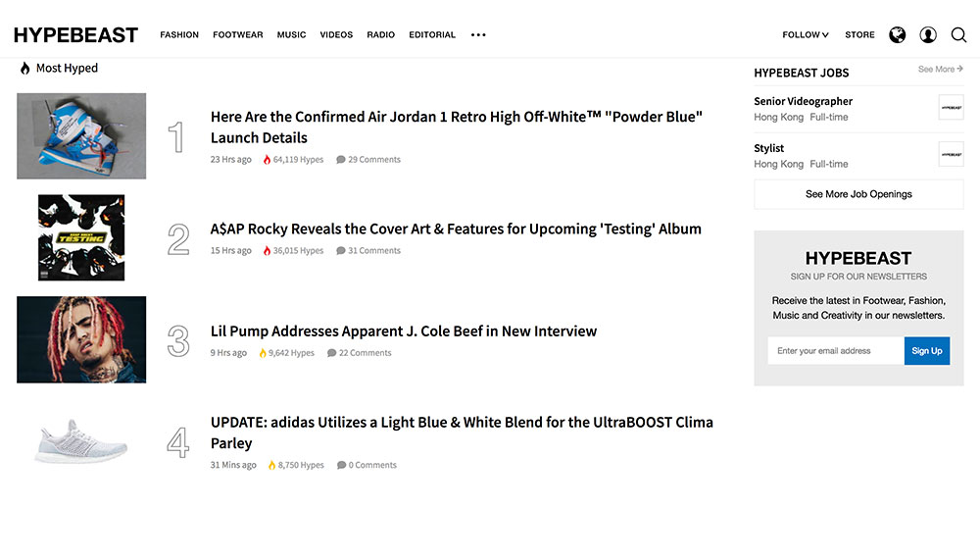980x560 pixels.
Task: Select the MUSIC navigation item
Action: coord(291,35)
